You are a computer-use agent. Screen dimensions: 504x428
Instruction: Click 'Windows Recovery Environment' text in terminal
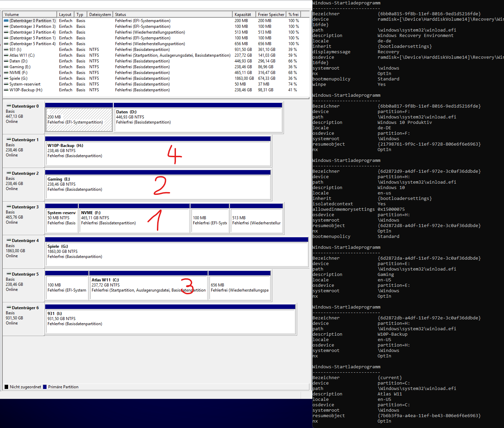click(415, 36)
